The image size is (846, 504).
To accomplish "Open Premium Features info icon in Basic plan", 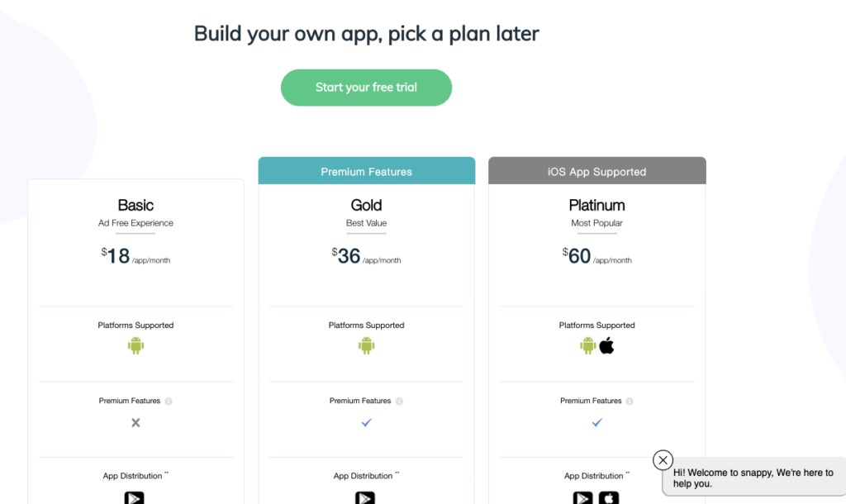I will click(x=169, y=402).
